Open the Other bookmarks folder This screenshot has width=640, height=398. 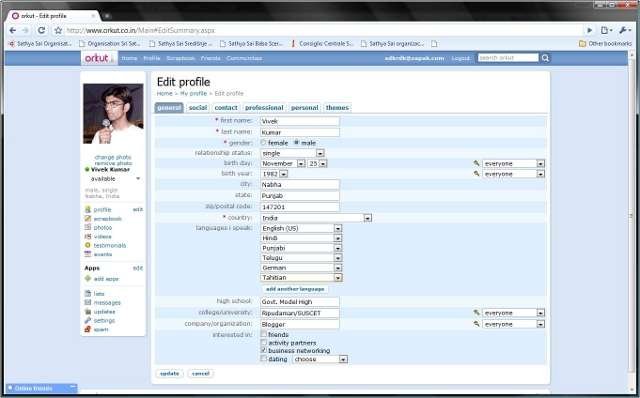pyautogui.click(x=605, y=43)
